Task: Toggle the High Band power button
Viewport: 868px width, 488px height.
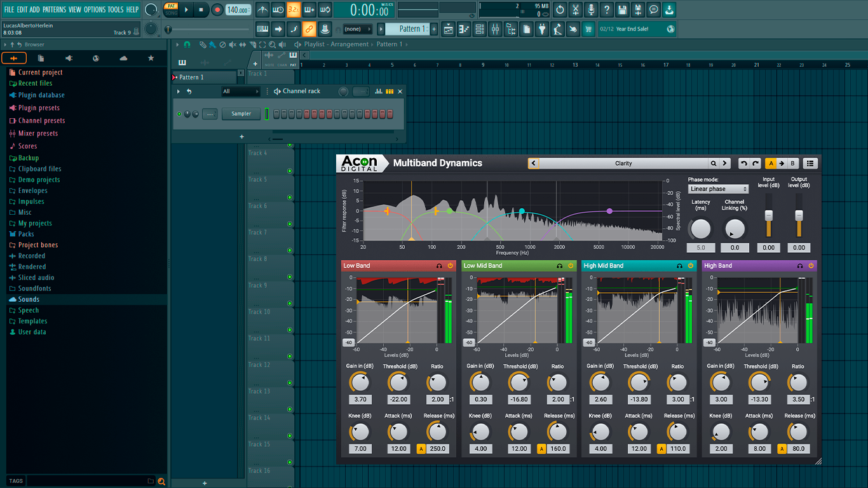Action: [811, 266]
